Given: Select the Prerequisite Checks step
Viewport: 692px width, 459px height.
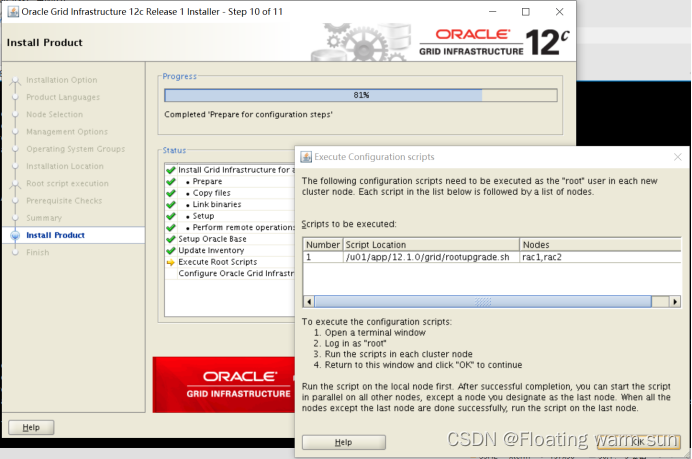Looking at the screenshot, I should (64, 200).
